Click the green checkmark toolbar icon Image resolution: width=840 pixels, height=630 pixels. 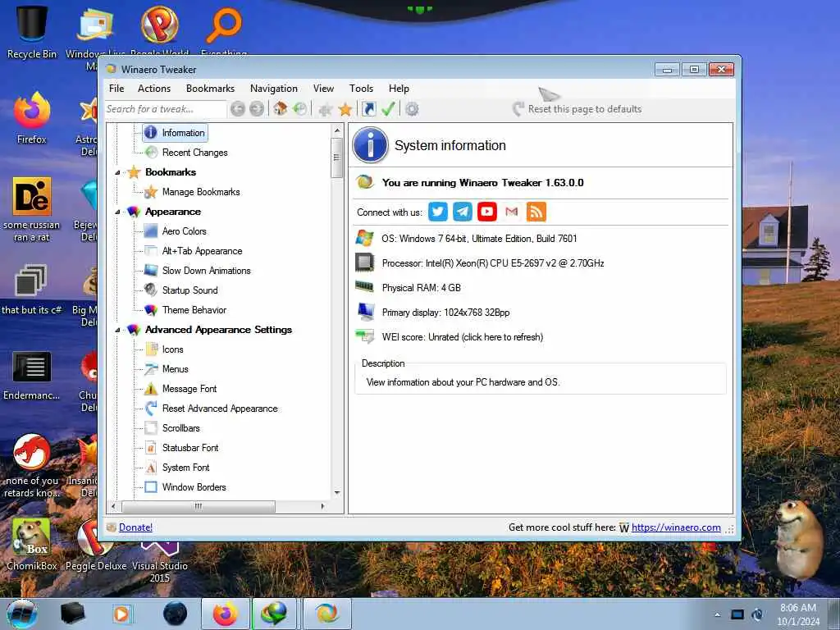(388, 109)
